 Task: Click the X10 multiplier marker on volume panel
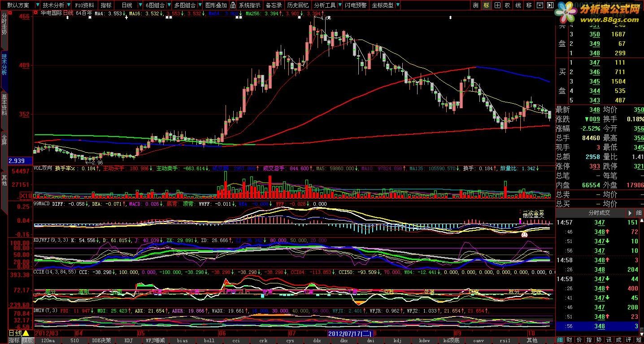[x=26, y=196]
